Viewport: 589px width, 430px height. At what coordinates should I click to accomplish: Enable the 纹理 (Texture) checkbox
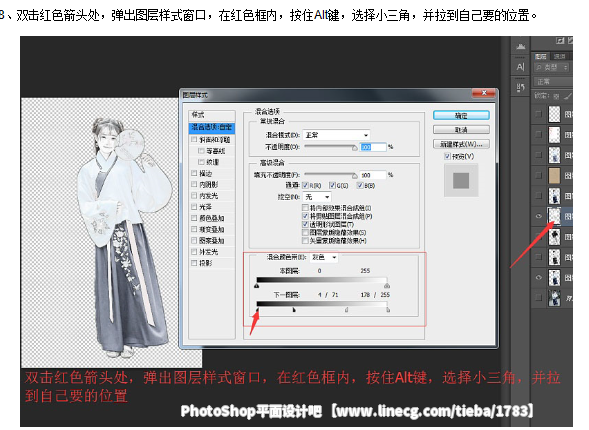pyautogui.click(x=201, y=162)
